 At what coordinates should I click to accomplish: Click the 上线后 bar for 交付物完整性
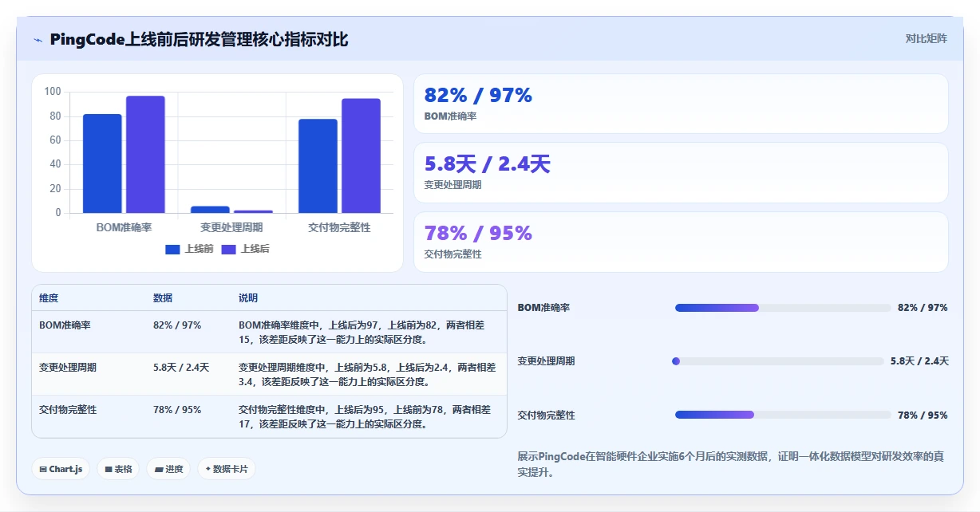(361, 156)
